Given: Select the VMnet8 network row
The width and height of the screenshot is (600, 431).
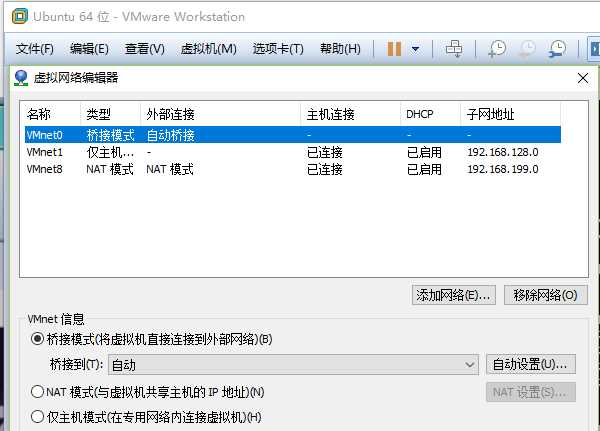Looking at the screenshot, I should (x=293, y=169).
